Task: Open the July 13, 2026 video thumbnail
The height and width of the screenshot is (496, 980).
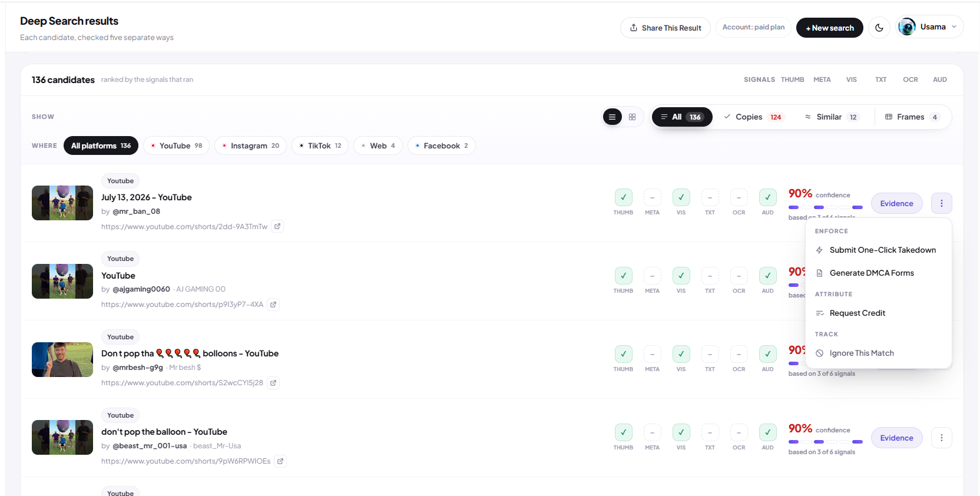Action: (62, 203)
